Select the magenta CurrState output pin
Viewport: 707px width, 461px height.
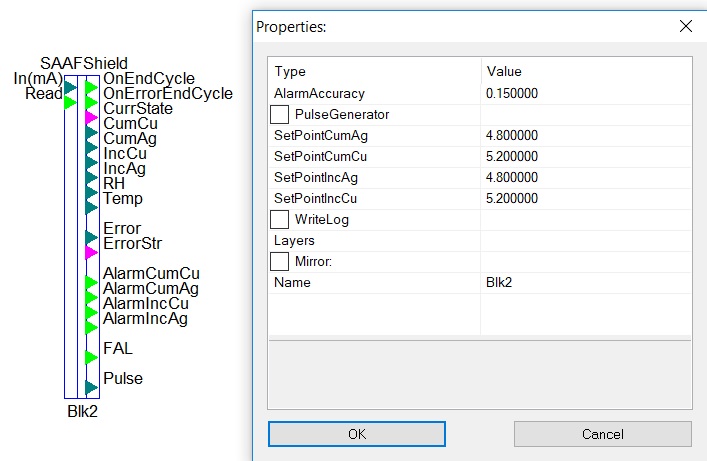92,117
